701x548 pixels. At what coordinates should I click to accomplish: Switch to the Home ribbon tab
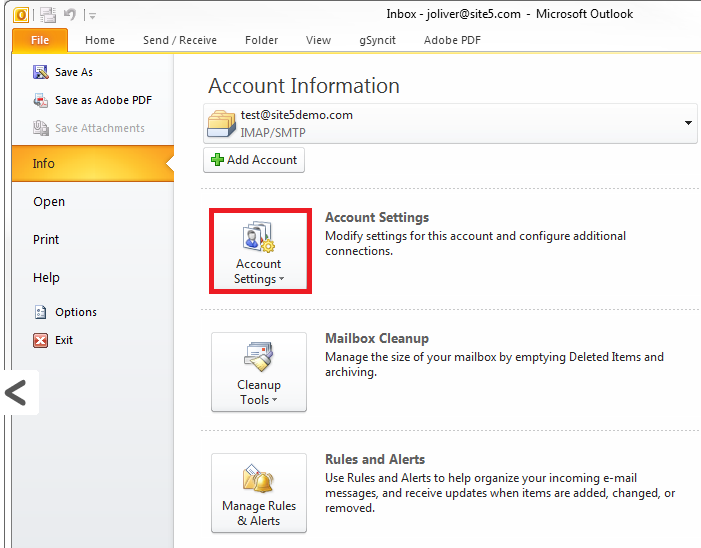100,40
